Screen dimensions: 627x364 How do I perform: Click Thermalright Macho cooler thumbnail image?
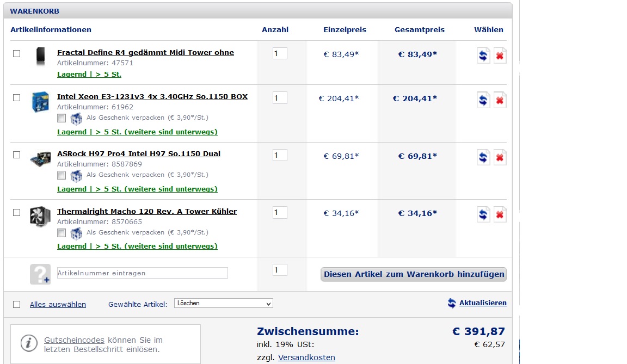tap(40, 216)
